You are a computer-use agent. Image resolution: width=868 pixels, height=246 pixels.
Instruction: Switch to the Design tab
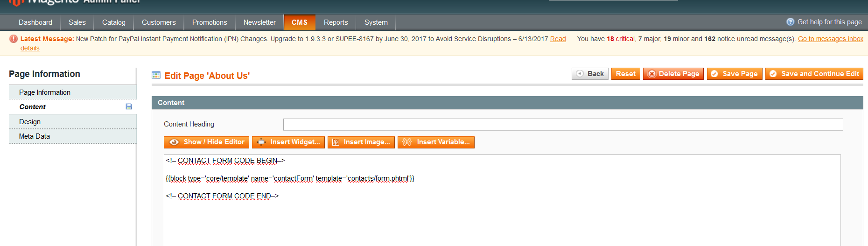(73, 122)
